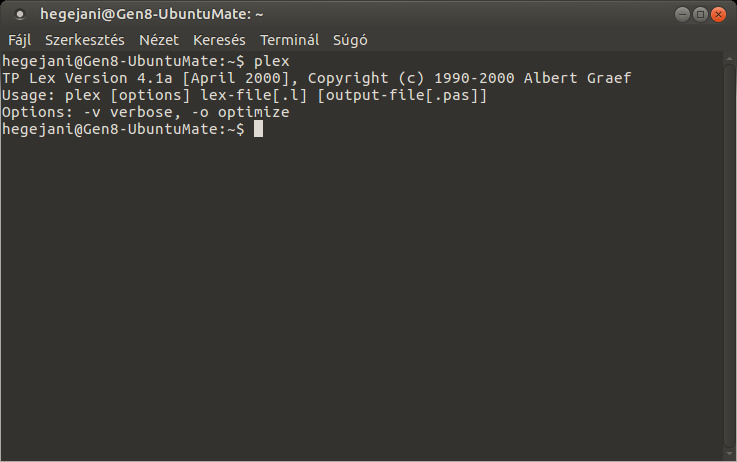
Task: Open the Terminál menu
Action: [290, 40]
